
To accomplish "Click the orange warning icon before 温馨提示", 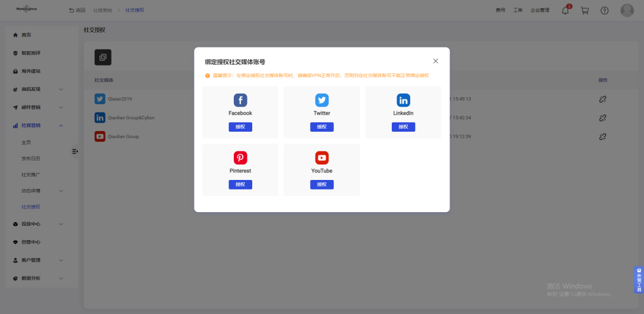I will (x=208, y=76).
